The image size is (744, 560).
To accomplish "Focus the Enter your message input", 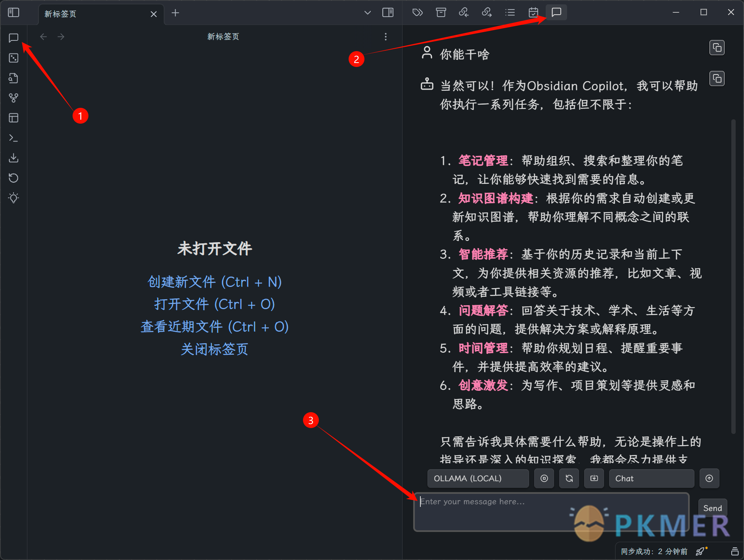I will 551,512.
